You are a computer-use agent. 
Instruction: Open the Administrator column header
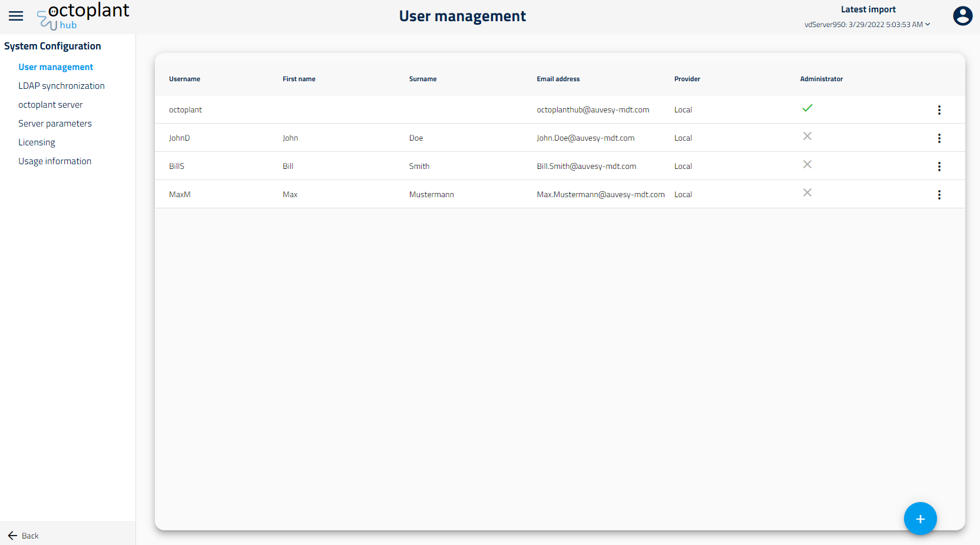point(821,78)
